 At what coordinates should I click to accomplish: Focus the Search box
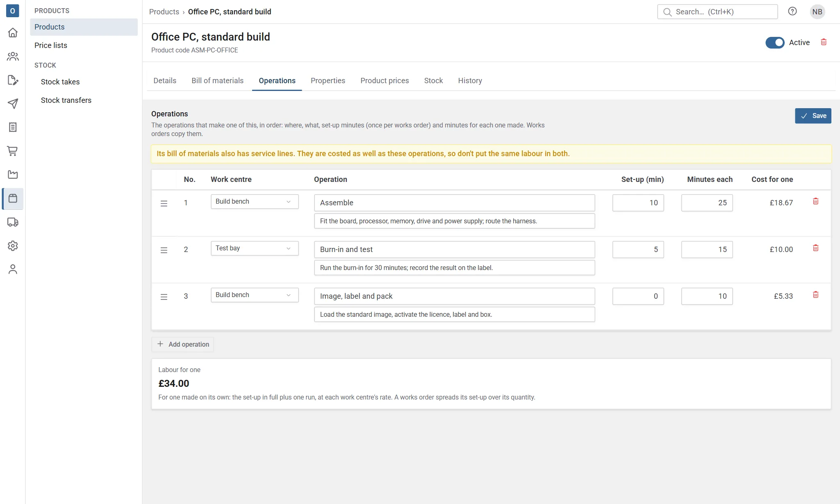717,12
